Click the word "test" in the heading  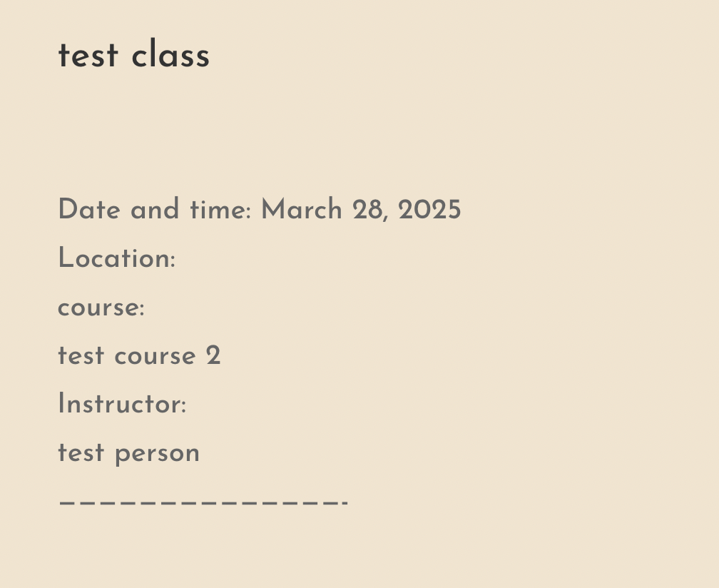click(88, 56)
